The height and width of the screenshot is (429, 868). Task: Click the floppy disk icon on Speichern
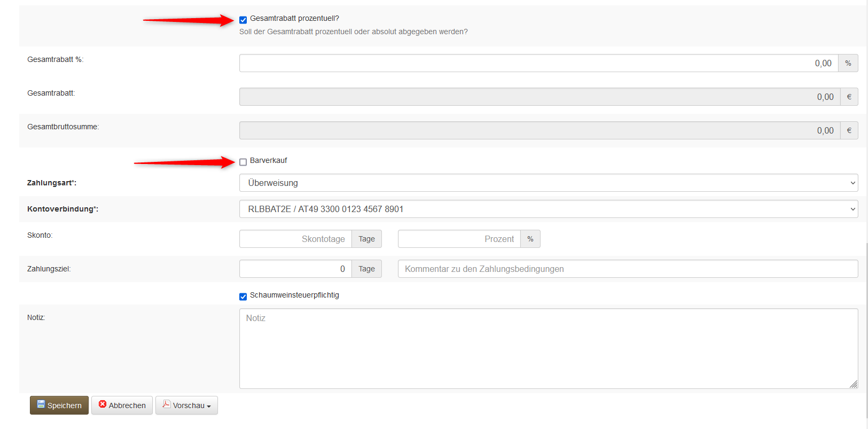(x=41, y=404)
